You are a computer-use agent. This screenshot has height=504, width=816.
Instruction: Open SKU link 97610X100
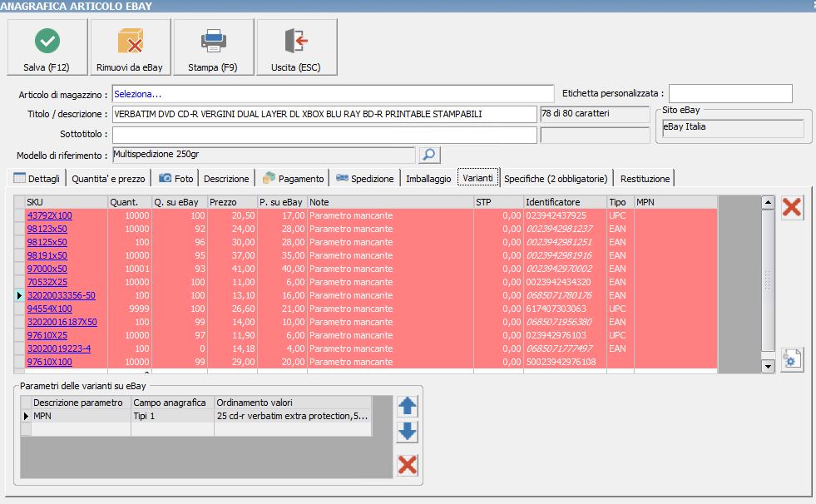pos(49,362)
